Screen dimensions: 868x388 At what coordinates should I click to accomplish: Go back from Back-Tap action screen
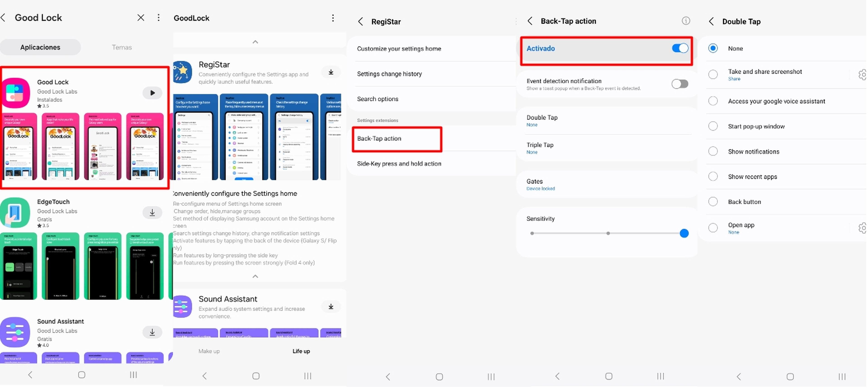(x=530, y=21)
